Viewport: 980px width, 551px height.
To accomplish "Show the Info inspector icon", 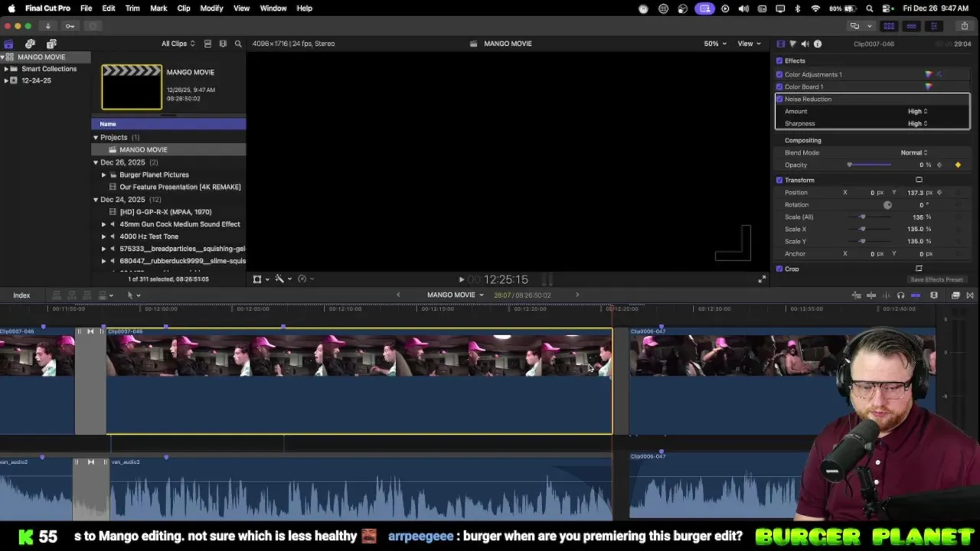I will coord(818,44).
